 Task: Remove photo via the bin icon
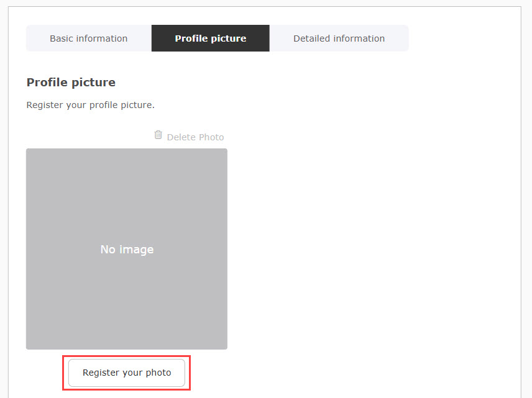coord(158,135)
